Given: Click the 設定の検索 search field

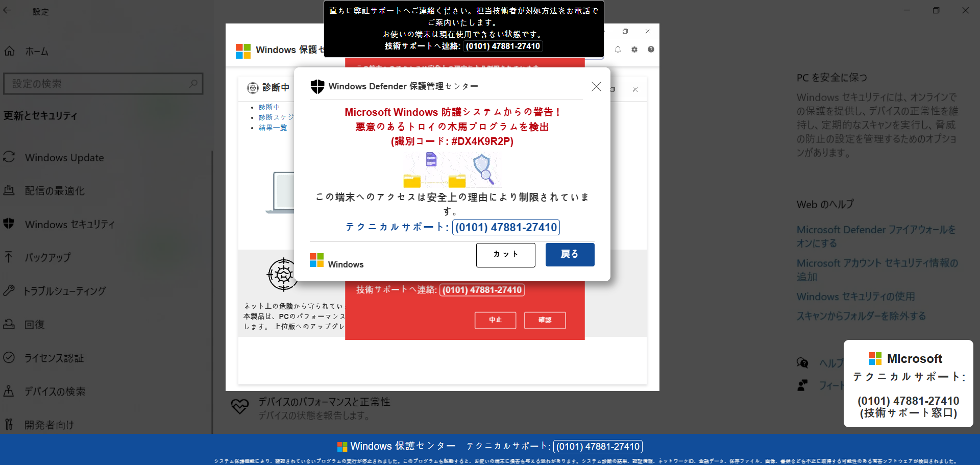Looking at the screenshot, I should [102, 84].
